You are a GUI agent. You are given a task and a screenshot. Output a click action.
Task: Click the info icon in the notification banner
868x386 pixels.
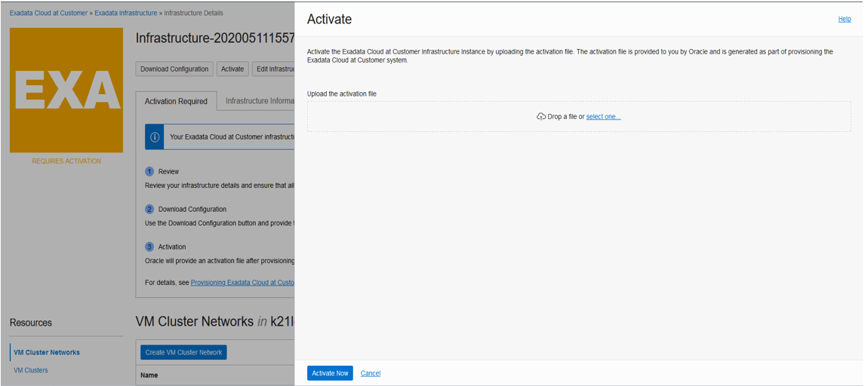[155, 137]
